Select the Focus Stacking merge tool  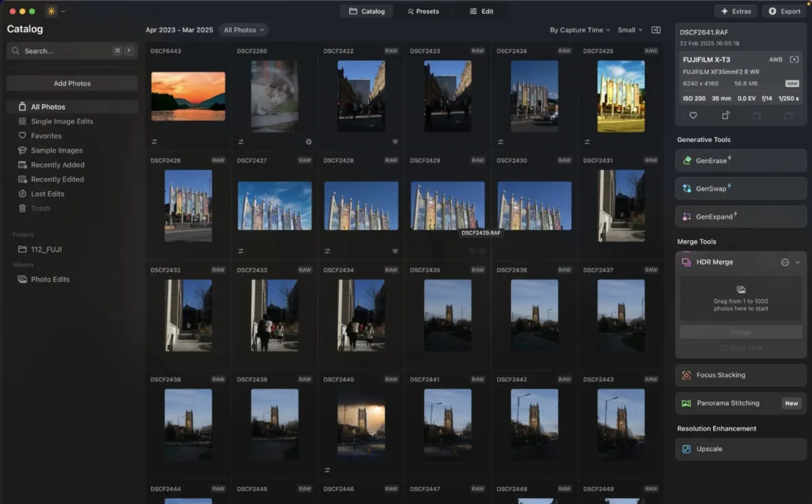[740, 375]
